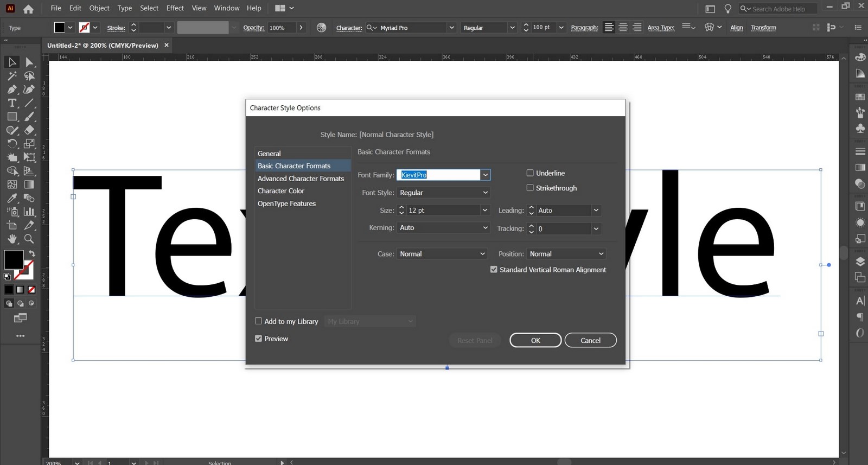Viewport: 868px width, 465px height.
Task: Uncheck Standard Vertical Roman Alignment
Action: [494, 269]
